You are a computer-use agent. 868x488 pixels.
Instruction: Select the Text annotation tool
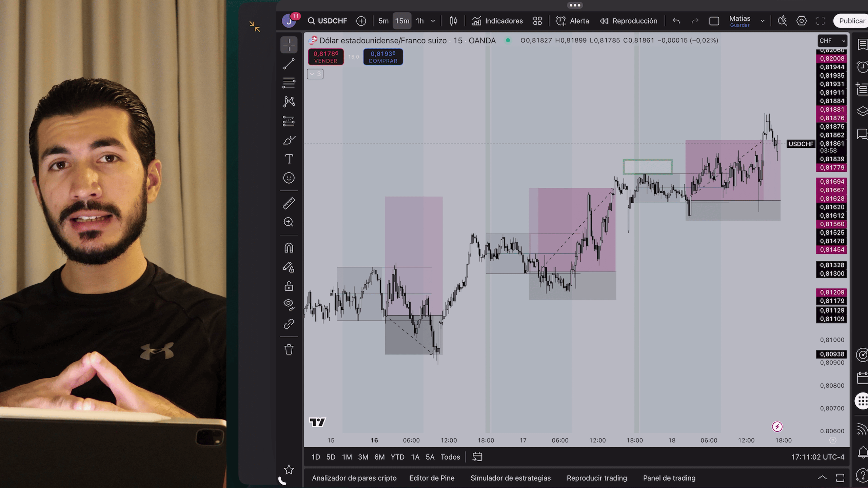tap(289, 159)
